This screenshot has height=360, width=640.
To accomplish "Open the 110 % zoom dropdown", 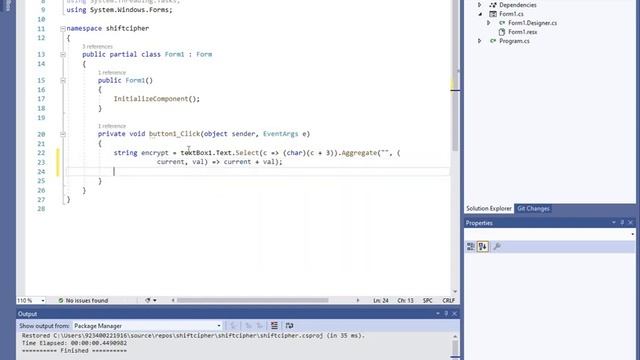I will point(42,300).
